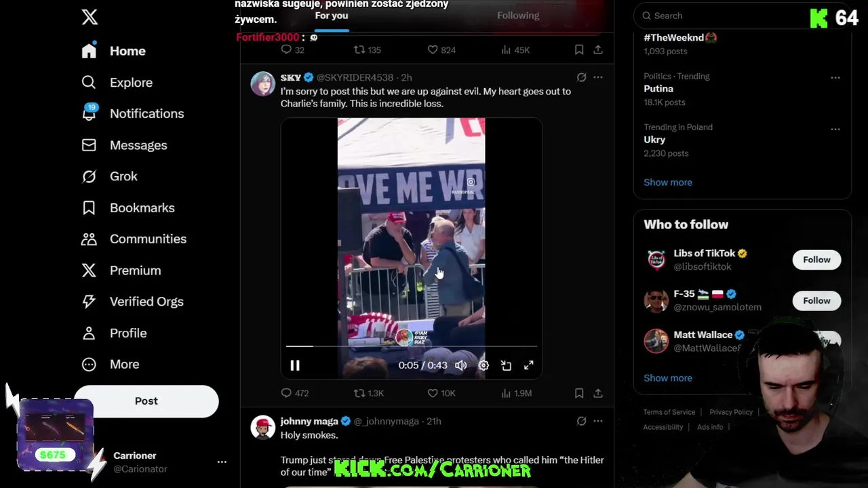This screenshot has height=488, width=868.
Task: Open Messages
Action: pos(124,145)
